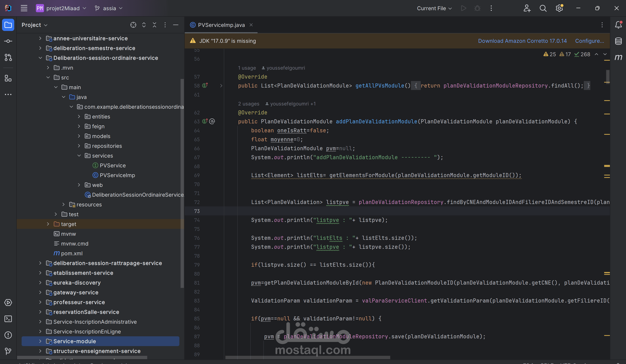
Task: Open the Database tool window
Action: [618, 41]
